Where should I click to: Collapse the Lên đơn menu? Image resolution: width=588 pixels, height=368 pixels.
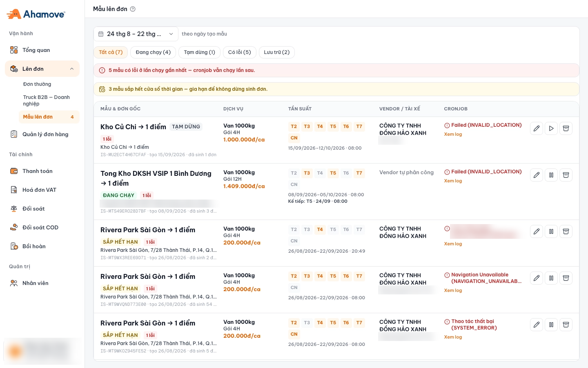click(x=42, y=69)
